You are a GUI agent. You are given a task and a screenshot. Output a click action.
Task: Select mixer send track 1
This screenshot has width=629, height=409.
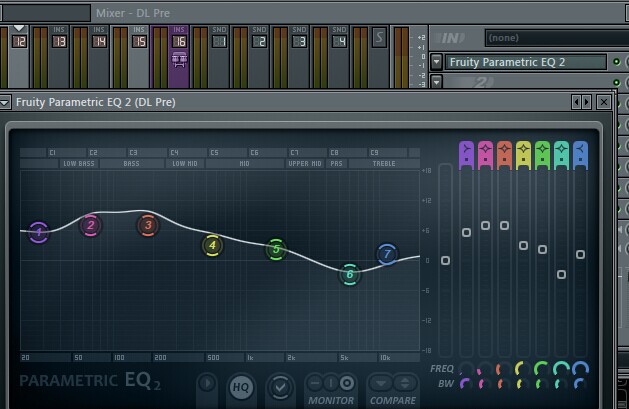pyautogui.click(x=219, y=56)
